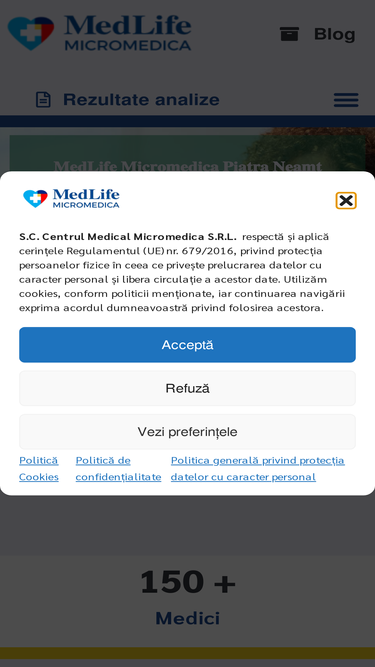Click the Medici label
This screenshot has height=667, width=375.
[188, 618]
